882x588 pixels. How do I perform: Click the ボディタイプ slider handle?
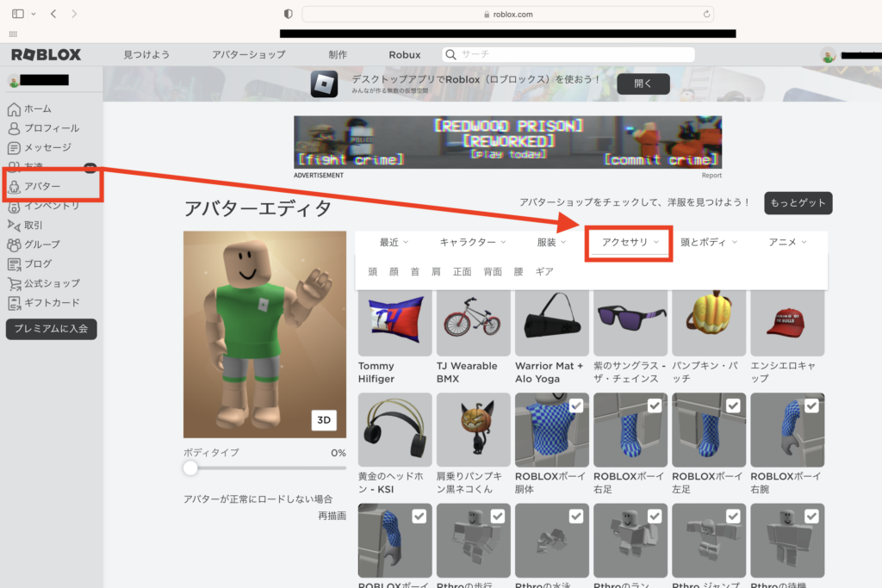[x=190, y=467]
